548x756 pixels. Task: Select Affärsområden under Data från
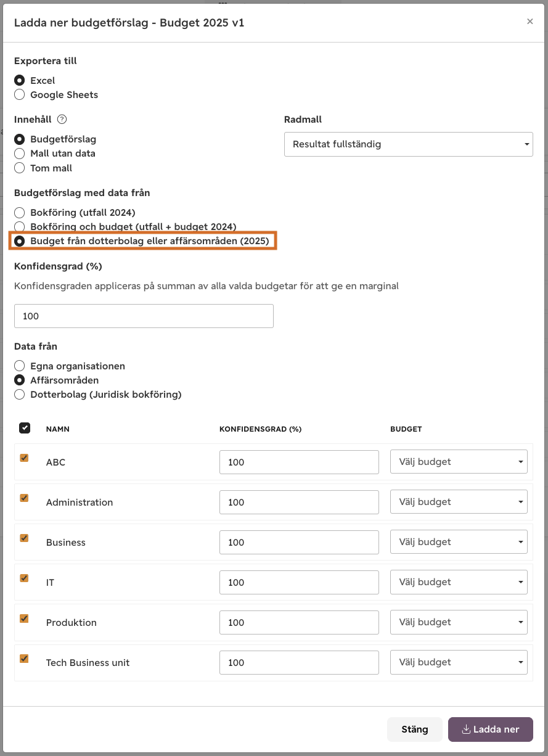click(20, 380)
